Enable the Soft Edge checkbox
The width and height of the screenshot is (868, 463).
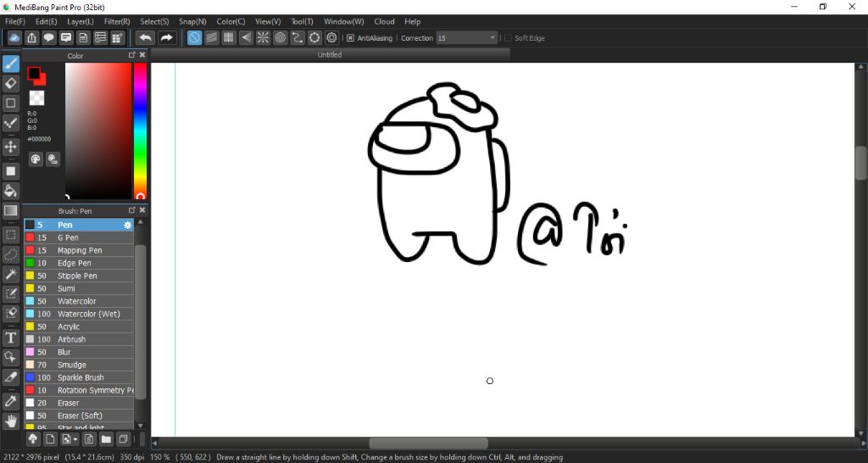click(509, 38)
